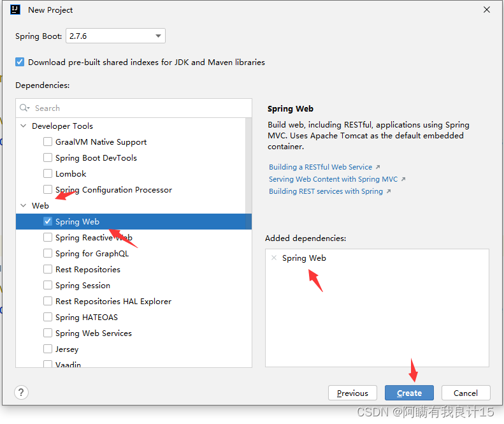504x424 pixels.
Task: Check the Lombok dependency
Action: pyautogui.click(x=48, y=173)
